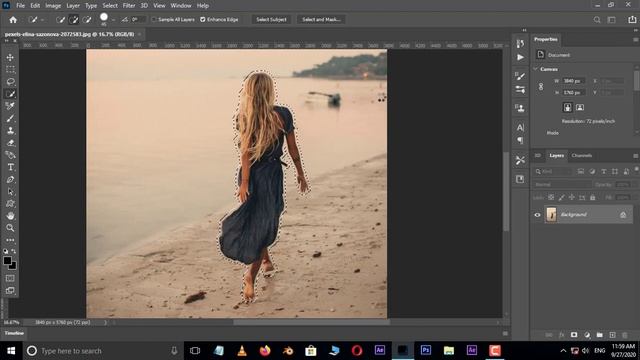Select the Healing Brush tool
640x360 pixels.
click(10, 106)
